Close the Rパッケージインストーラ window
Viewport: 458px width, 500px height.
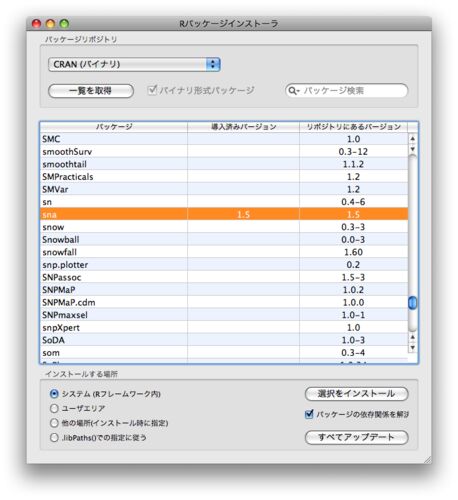(x=36, y=24)
